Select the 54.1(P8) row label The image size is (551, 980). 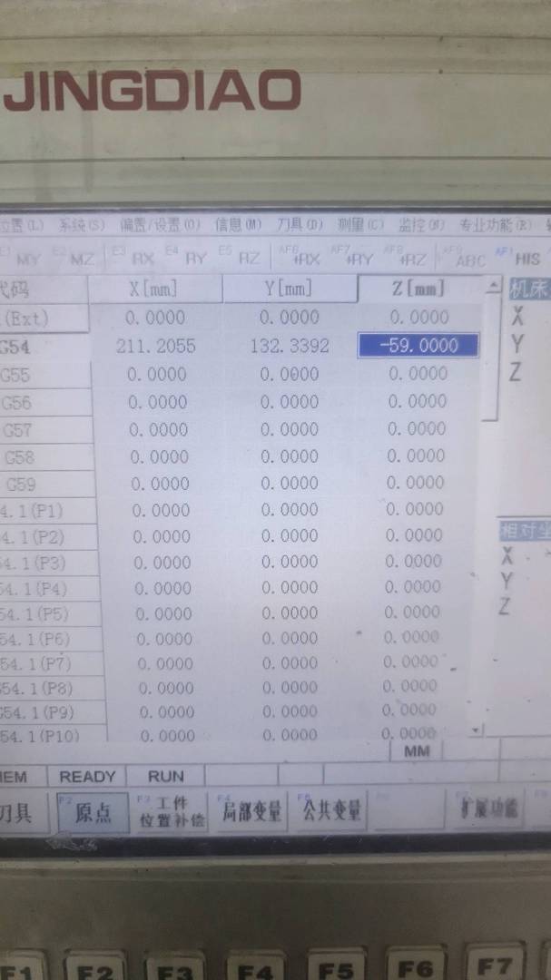(x=52, y=689)
